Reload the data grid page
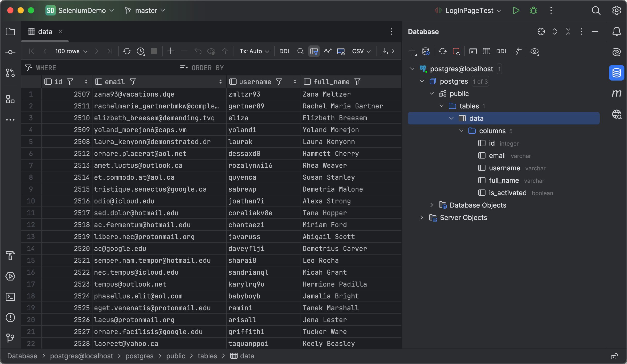 click(x=127, y=51)
